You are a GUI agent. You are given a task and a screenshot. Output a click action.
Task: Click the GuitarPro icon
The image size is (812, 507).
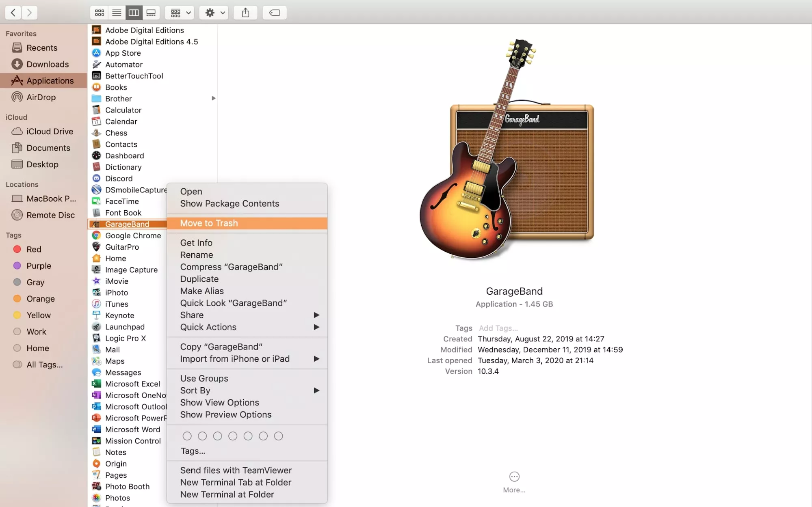pyautogui.click(x=97, y=247)
